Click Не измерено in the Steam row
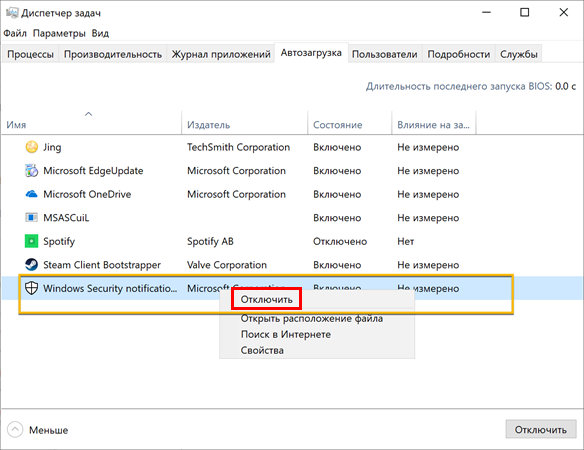 point(428,265)
